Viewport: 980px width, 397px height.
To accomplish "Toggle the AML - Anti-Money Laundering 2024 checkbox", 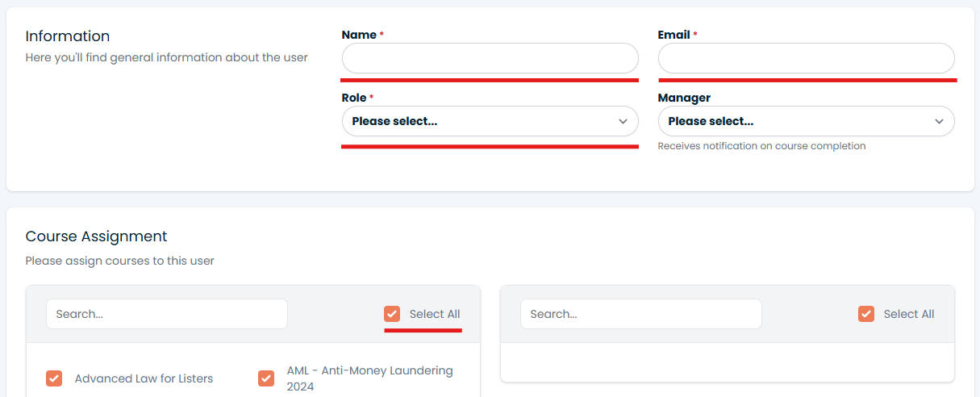I will pyautogui.click(x=266, y=378).
